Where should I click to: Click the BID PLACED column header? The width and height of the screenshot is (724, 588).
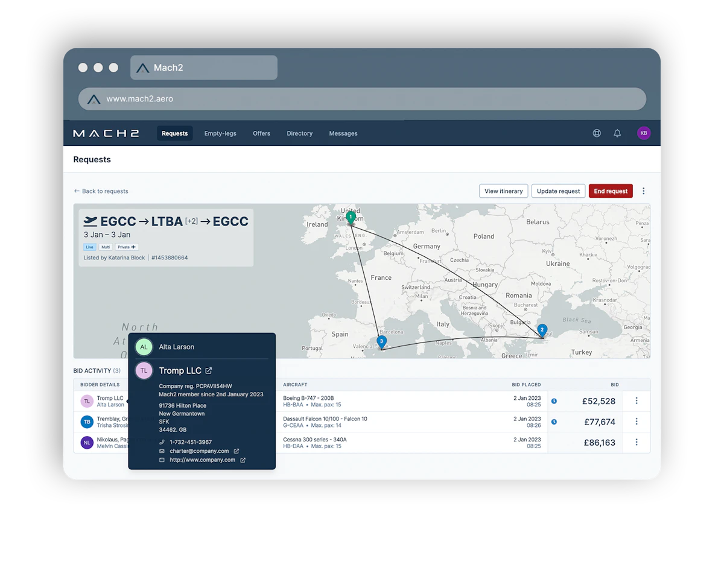526,384
